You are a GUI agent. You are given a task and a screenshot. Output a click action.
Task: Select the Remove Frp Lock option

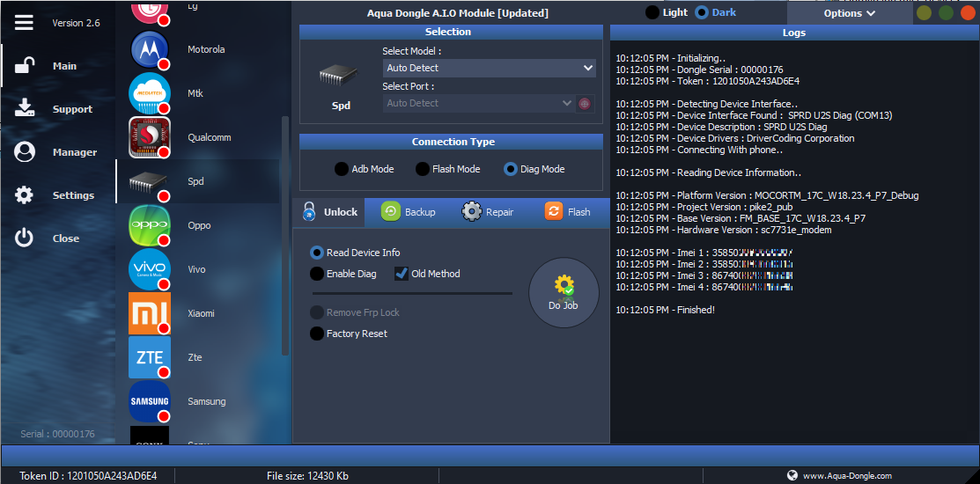[x=355, y=312]
